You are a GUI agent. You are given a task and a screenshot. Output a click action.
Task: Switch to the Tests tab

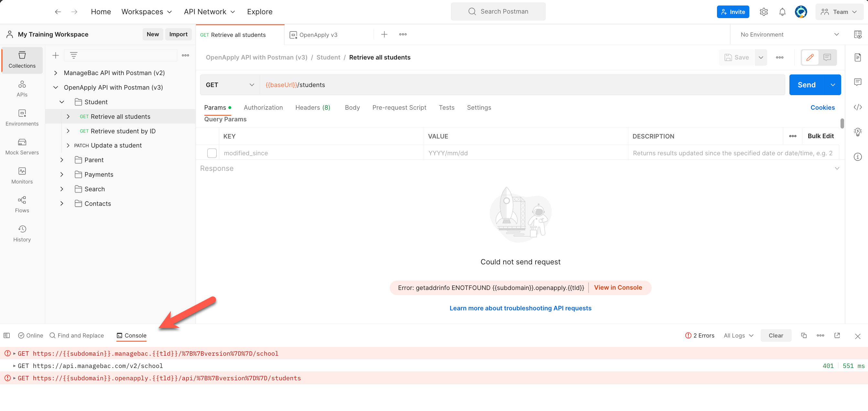tap(447, 107)
